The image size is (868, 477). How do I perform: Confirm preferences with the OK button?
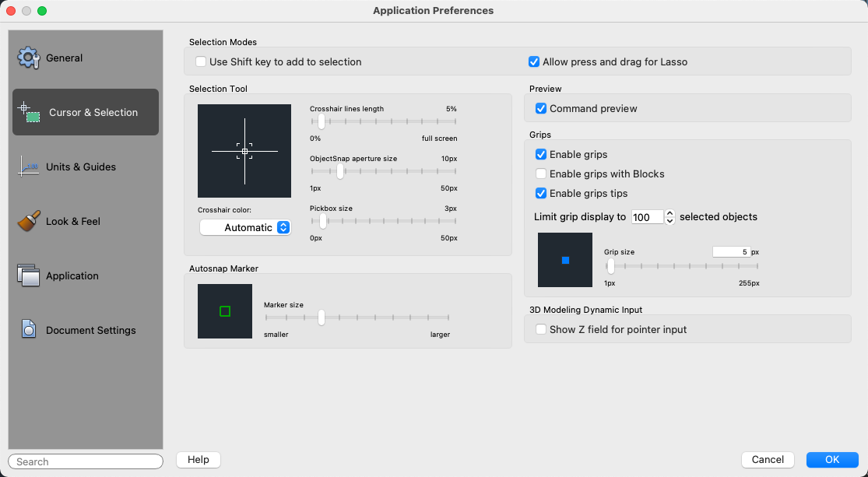pyautogui.click(x=832, y=460)
